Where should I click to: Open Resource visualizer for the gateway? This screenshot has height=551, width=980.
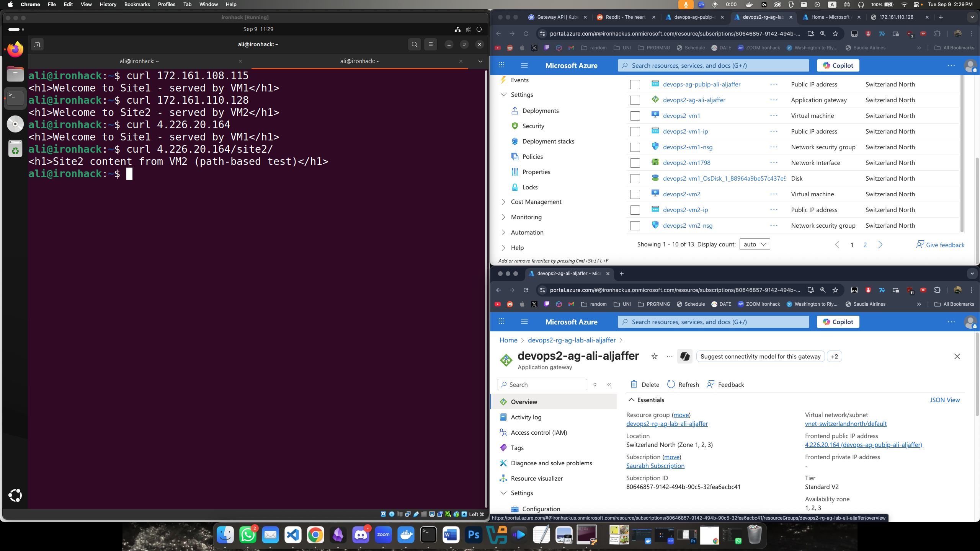[x=536, y=478]
